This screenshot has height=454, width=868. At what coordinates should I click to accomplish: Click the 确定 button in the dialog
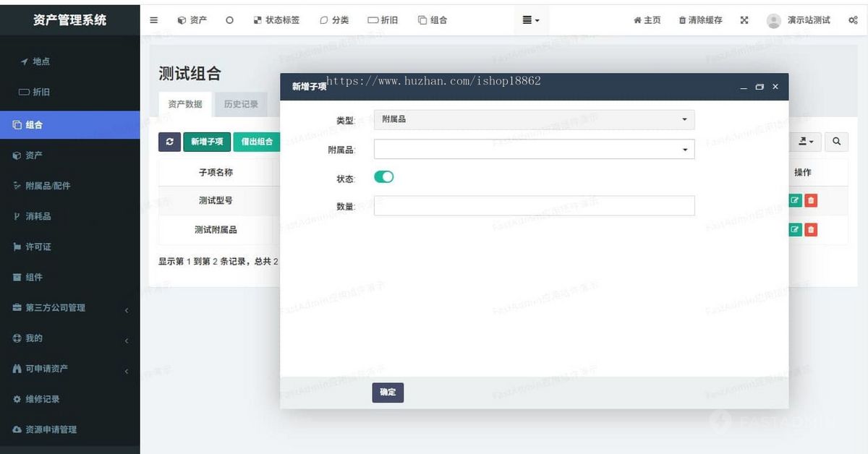click(x=388, y=393)
